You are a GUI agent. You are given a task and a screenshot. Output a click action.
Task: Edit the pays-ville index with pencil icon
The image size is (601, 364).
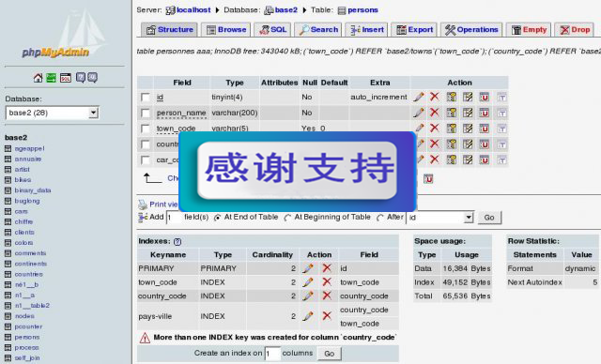(x=308, y=316)
